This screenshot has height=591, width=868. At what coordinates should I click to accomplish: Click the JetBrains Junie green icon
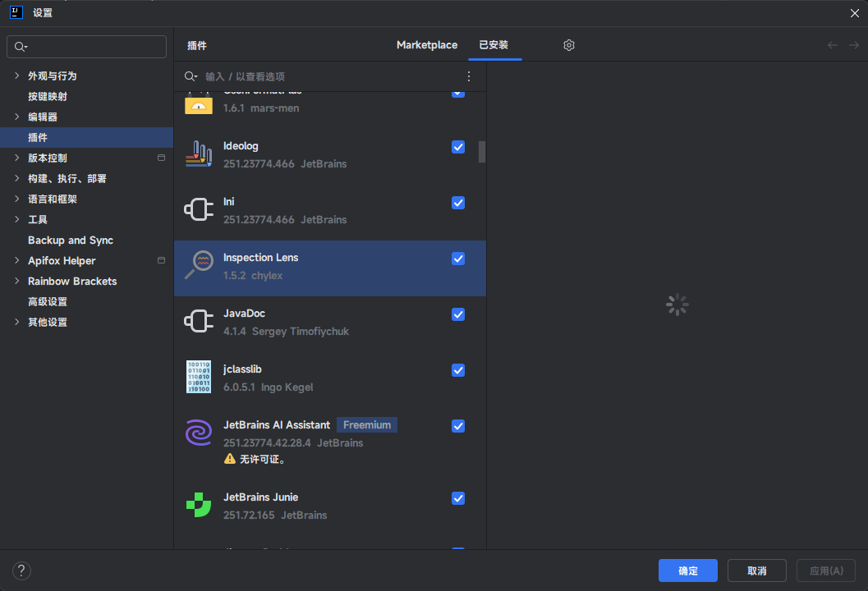click(x=199, y=506)
